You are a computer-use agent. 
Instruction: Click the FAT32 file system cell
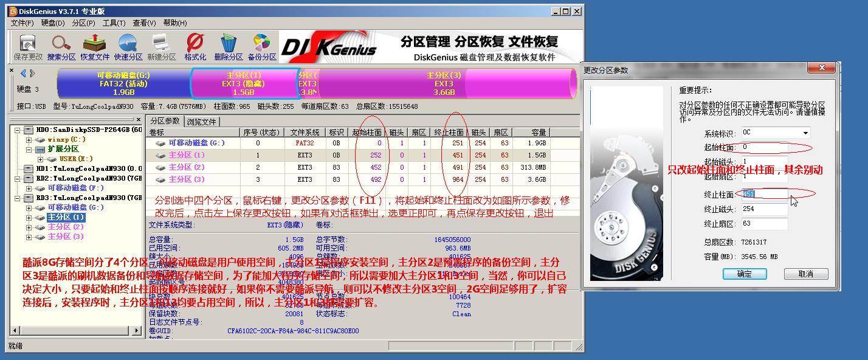305,143
